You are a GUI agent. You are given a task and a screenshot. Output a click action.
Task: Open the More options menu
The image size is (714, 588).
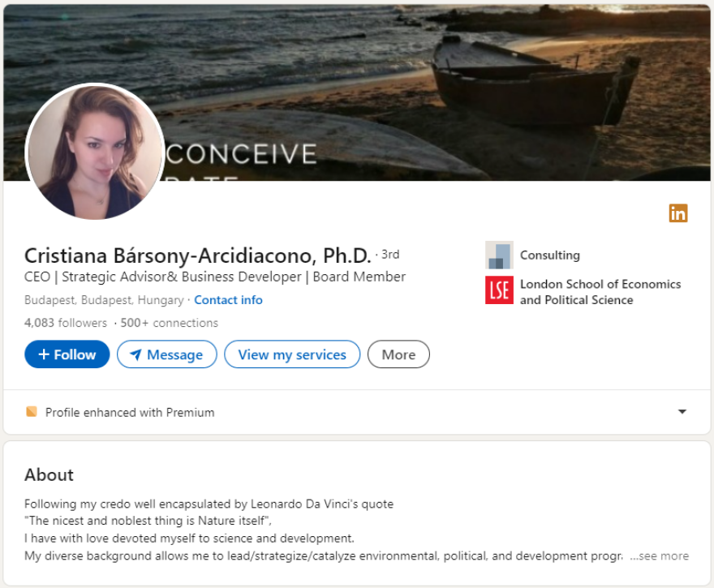click(398, 354)
